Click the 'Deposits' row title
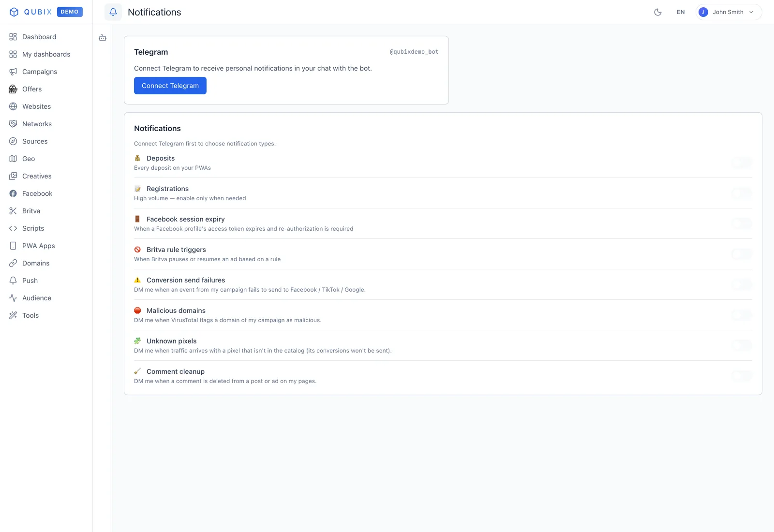Screen dimensions: 774x532 [x=161, y=158]
